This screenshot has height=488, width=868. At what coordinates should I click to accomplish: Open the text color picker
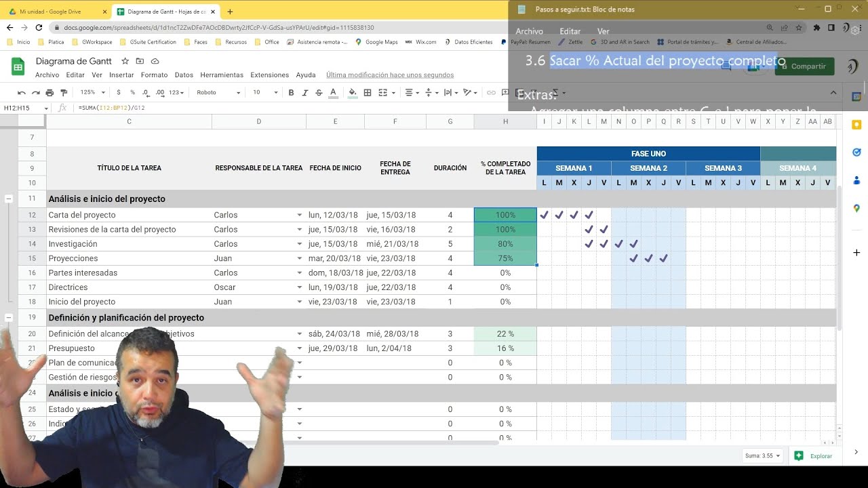(333, 93)
